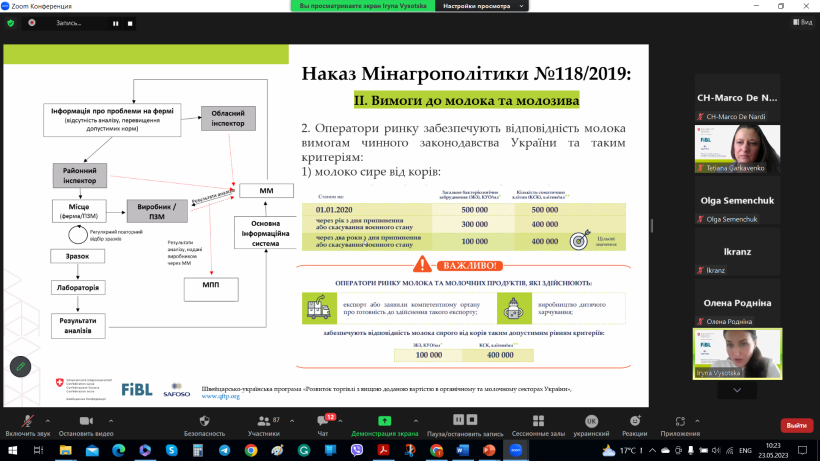Image resolution: width=820 pixels, height=461 pixels.
Task: Pause recording using top-left pause button
Action: [x=116, y=23]
